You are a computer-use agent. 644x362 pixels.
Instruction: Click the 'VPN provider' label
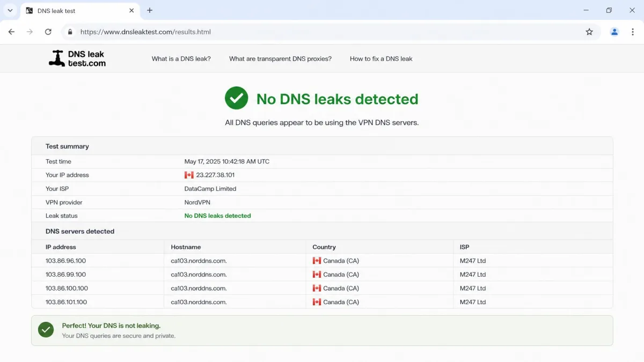coord(64,202)
